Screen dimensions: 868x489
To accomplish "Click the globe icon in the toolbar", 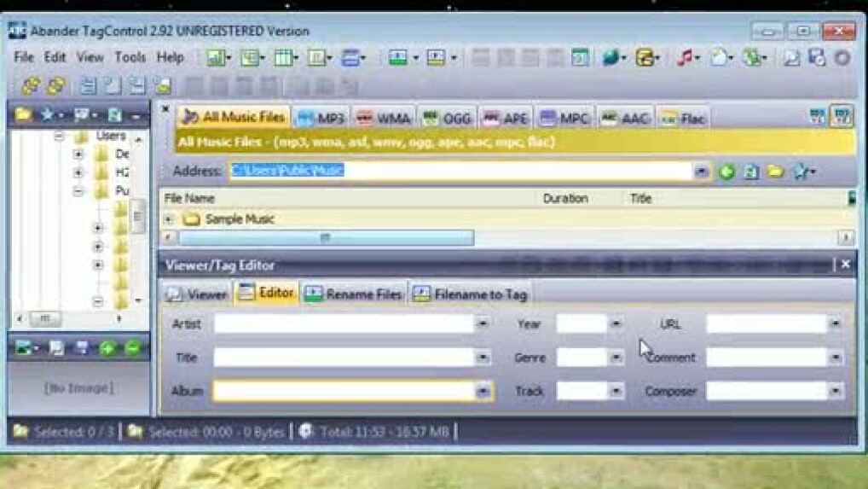I will pyautogui.click(x=610, y=58).
